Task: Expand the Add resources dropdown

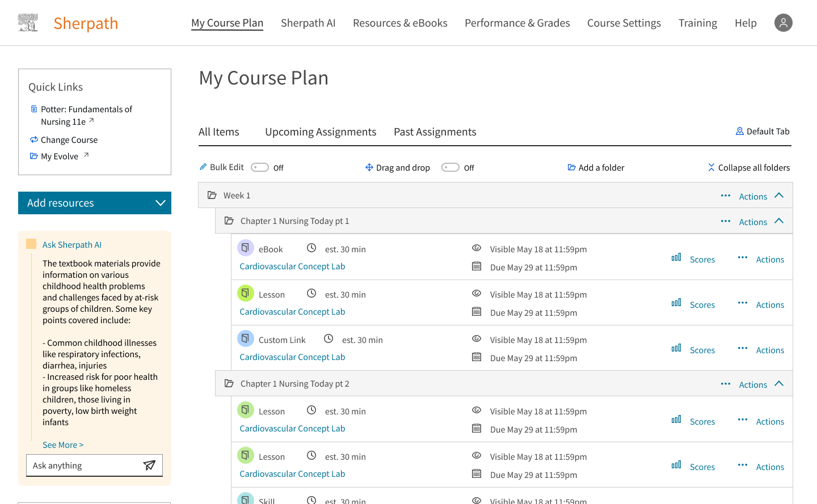Action: pyautogui.click(x=95, y=203)
